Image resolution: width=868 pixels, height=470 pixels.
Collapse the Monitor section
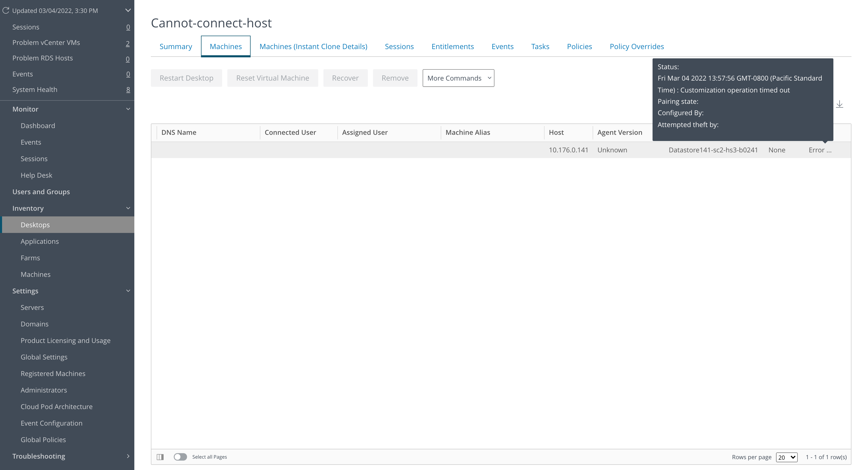[128, 109]
